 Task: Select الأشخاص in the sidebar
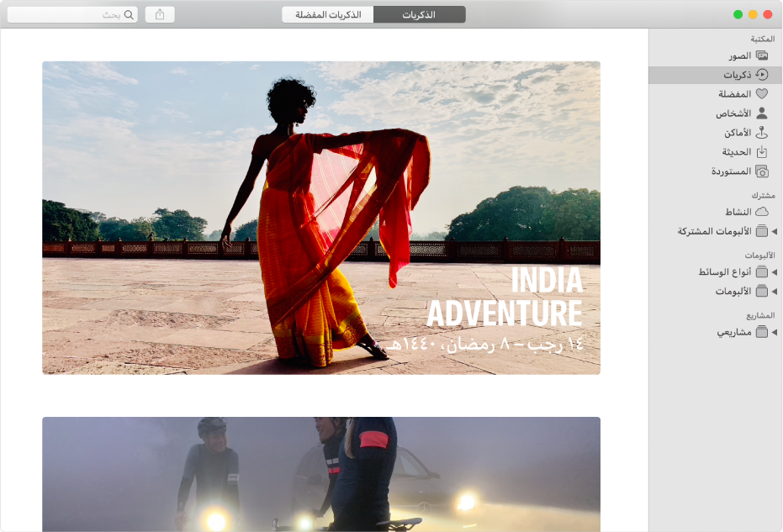(716, 113)
